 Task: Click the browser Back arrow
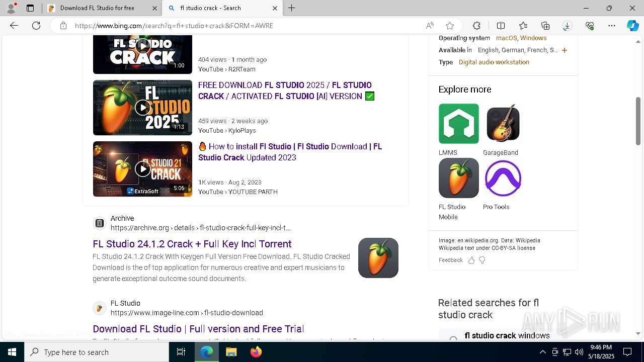tap(14, 26)
